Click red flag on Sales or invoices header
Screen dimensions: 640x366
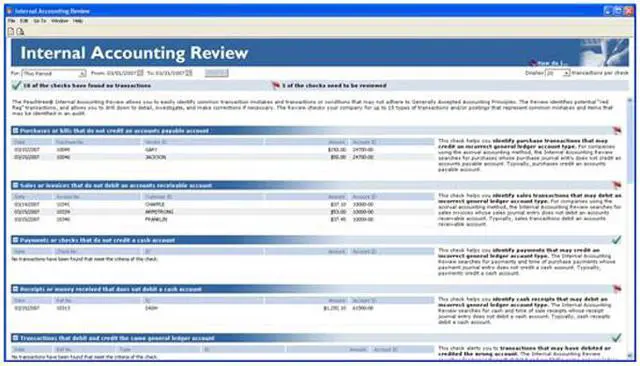[617, 185]
